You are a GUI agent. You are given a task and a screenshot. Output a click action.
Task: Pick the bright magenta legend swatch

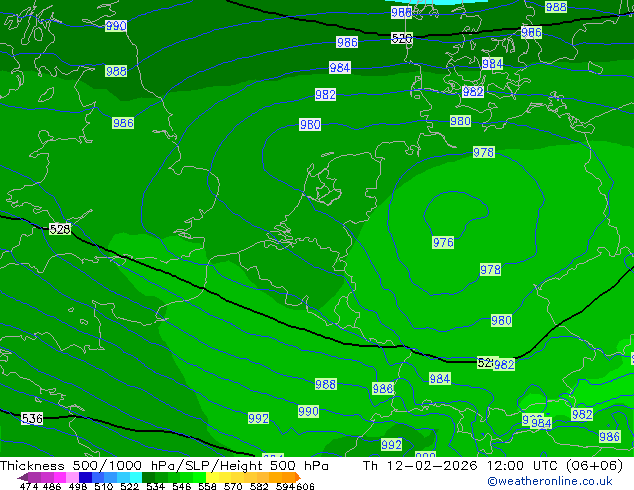59,477
